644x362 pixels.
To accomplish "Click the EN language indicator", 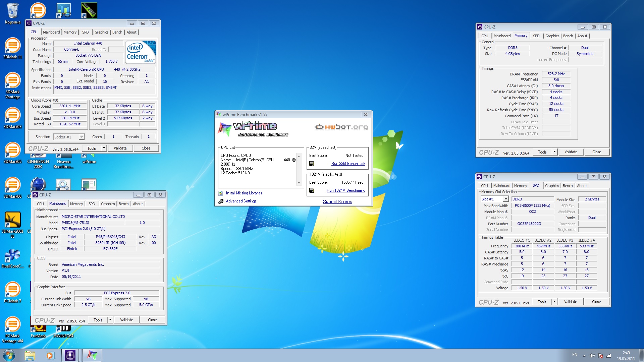I will [575, 355].
